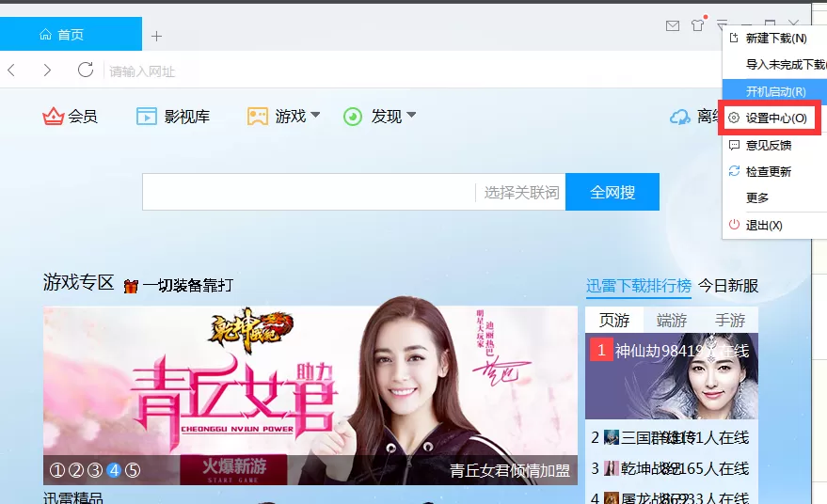Click the 青丘女君倾情加盟 caption
This screenshot has width=827, height=504.
point(510,470)
